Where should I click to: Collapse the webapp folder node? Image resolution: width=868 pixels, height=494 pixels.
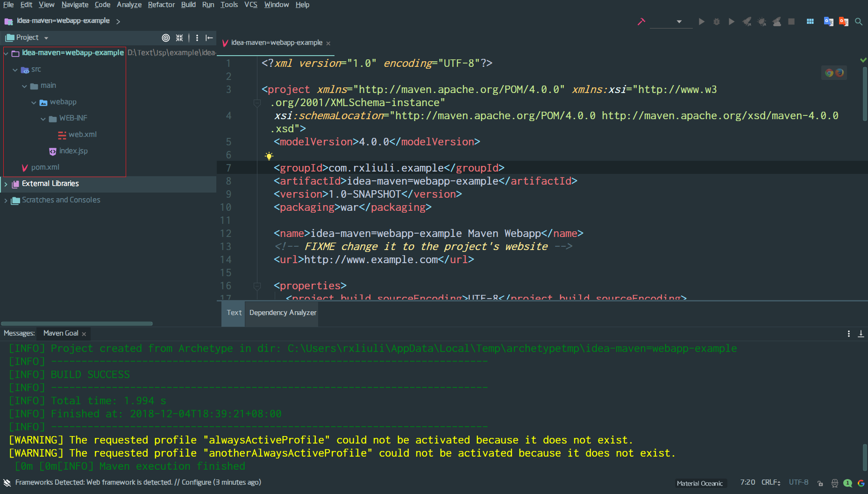[34, 102]
